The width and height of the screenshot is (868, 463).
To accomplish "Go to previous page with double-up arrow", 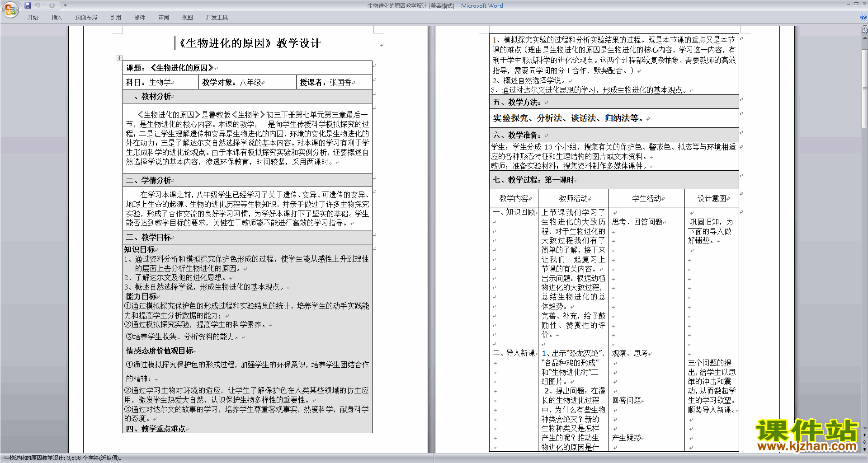I will click(x=865, y=435).
